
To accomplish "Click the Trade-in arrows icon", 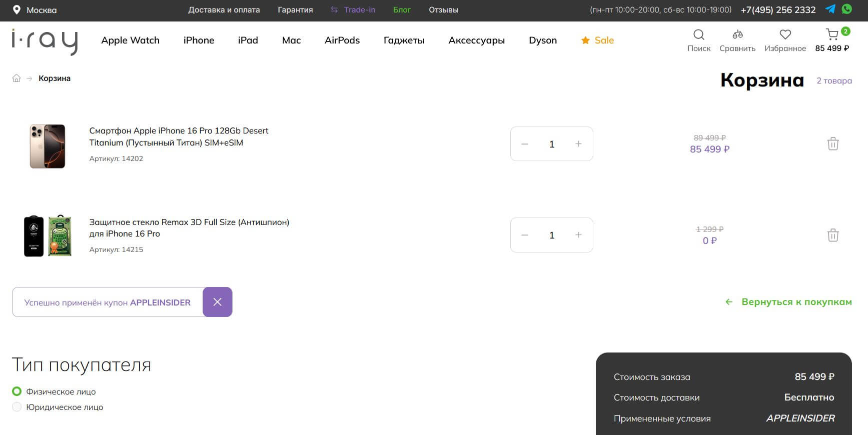I will point(334,9).
